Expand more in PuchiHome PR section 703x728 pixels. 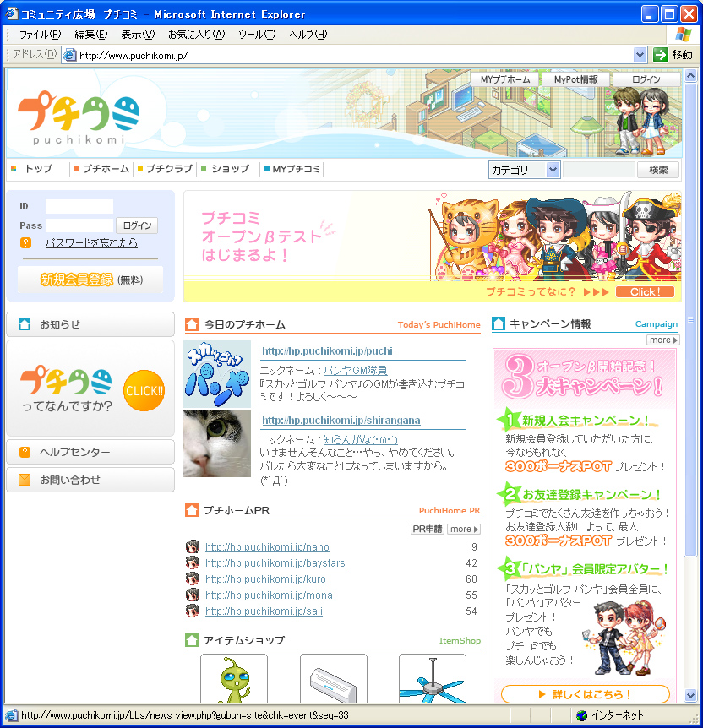coord(464,529)
